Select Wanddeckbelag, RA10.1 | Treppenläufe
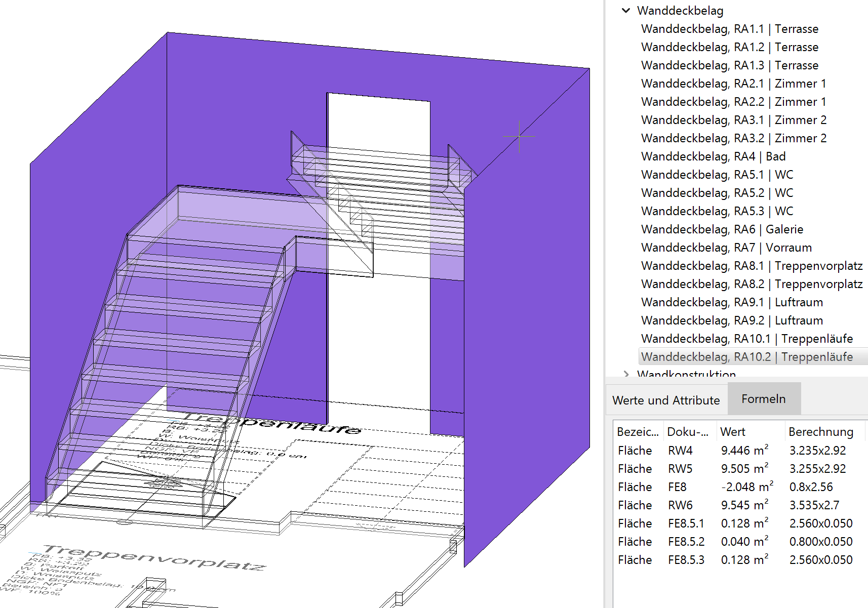Viewport: 868px width, 608px height. pyautogui.click(x=747, y=339)
